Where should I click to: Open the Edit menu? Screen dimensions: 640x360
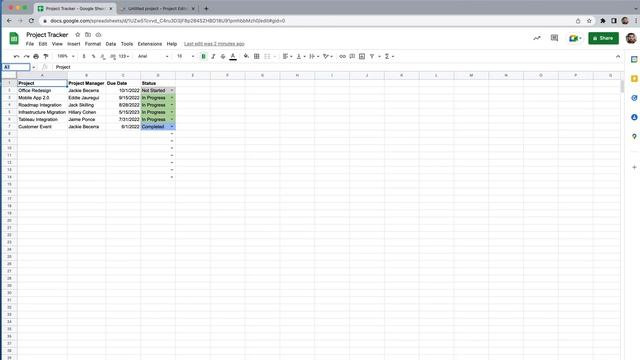pos(43,44)
